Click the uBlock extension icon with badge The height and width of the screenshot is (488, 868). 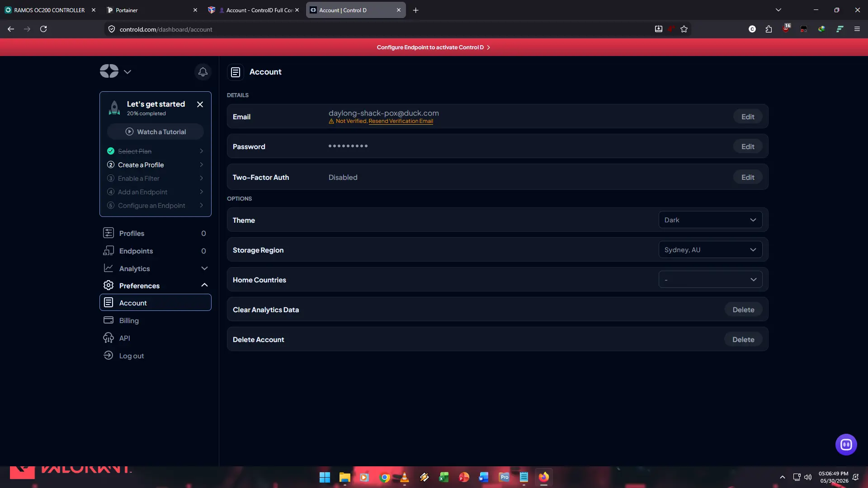coord(786,28)
